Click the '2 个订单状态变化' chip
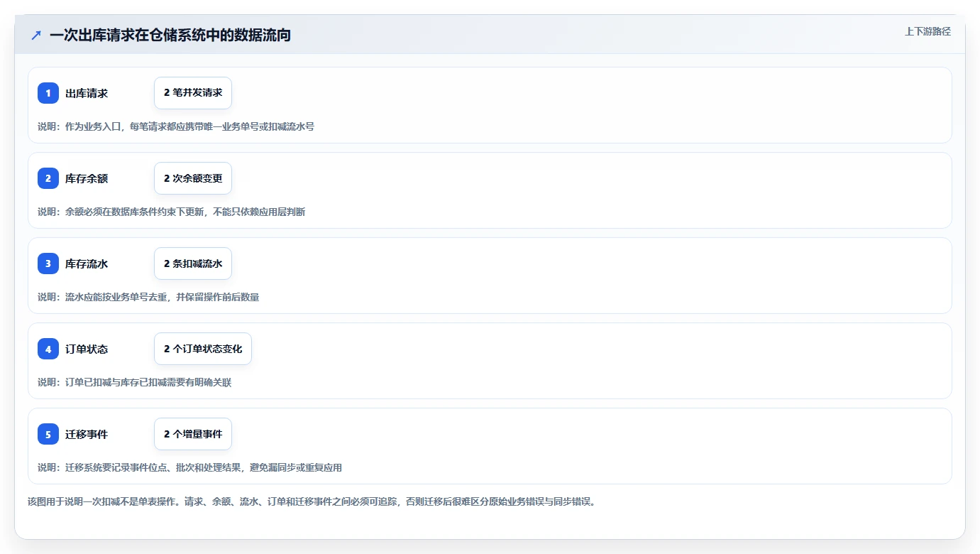The image size is (980, 554). [x=203, y=349]
